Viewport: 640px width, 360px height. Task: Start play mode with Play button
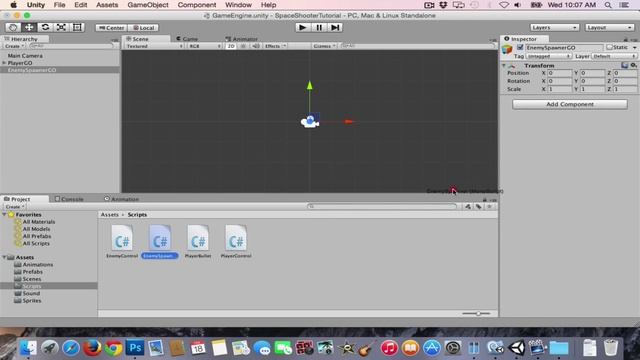click(x=302, y=27)
